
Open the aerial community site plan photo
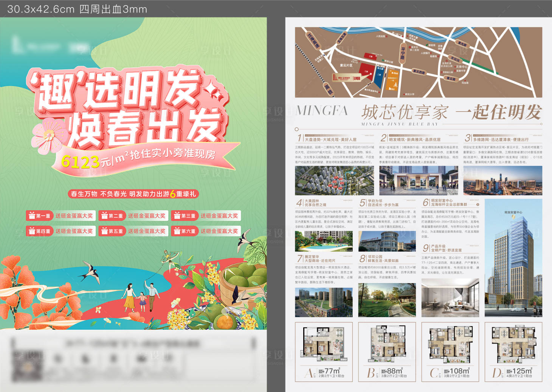point(334,180)
